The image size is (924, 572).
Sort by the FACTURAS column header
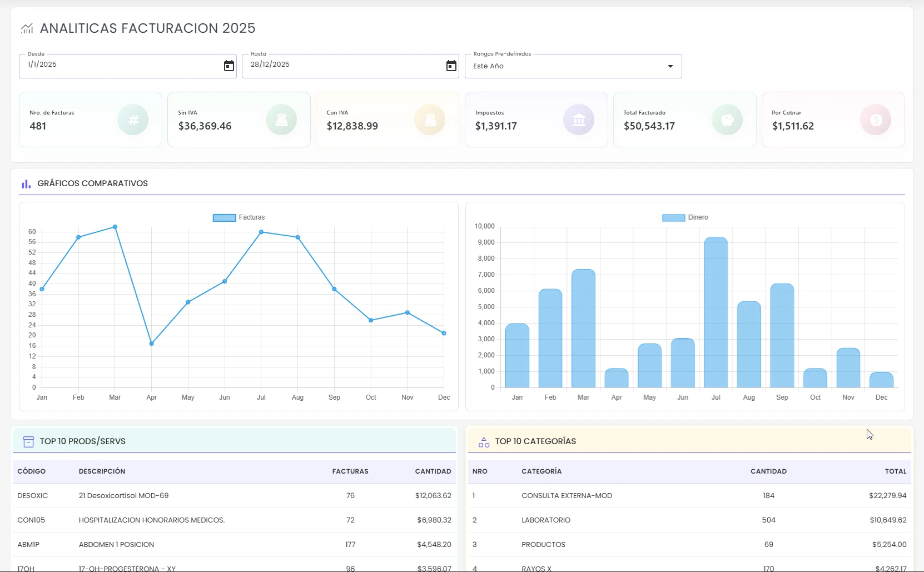coord(350,471)
